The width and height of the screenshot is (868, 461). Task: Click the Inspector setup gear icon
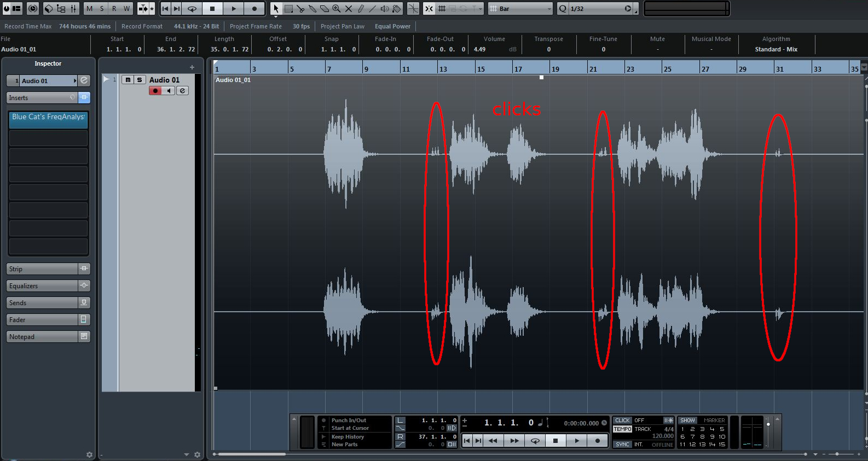(89, 454)
